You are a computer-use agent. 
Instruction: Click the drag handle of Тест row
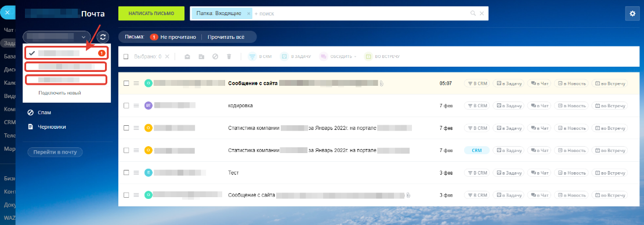137,173
